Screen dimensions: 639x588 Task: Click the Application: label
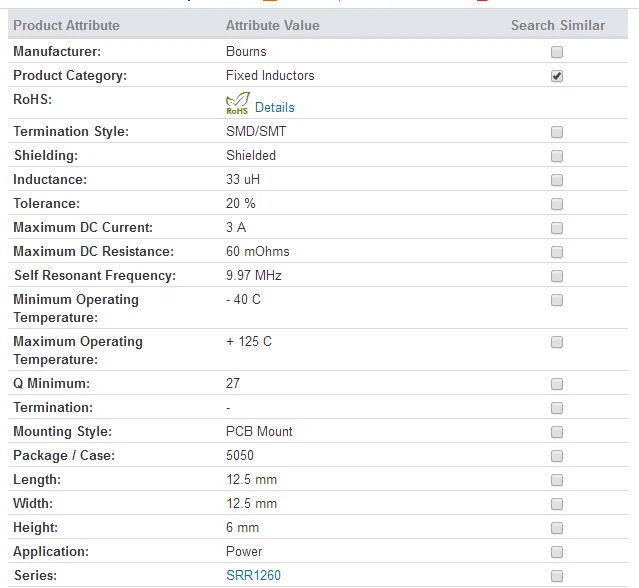click(x=51, y=552)
